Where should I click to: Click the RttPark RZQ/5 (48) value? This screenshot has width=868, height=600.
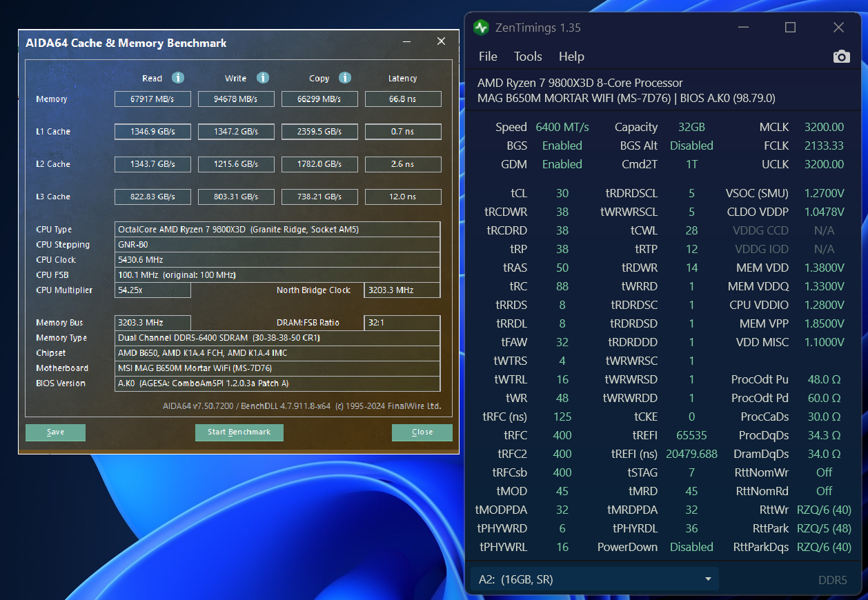[824, 528]
